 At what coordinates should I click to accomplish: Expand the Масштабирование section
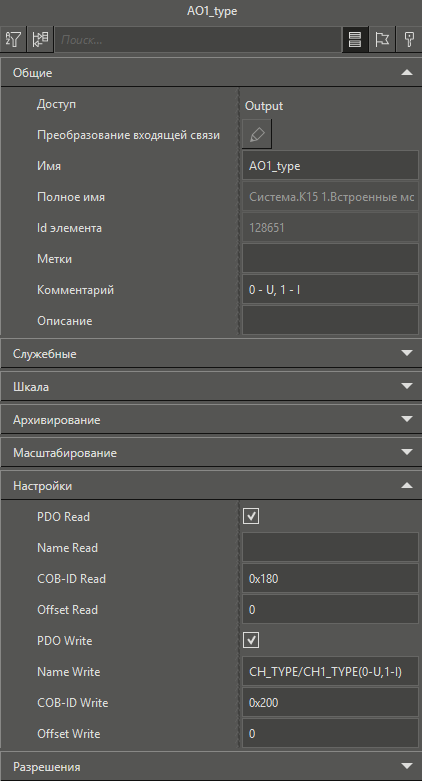(x=211, y=453)
